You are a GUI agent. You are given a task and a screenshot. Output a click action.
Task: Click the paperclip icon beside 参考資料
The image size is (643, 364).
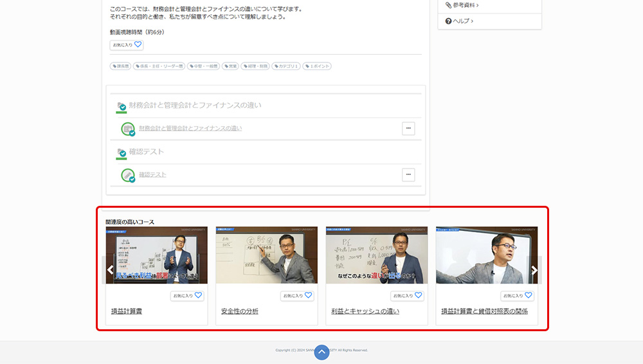point(448,5)
